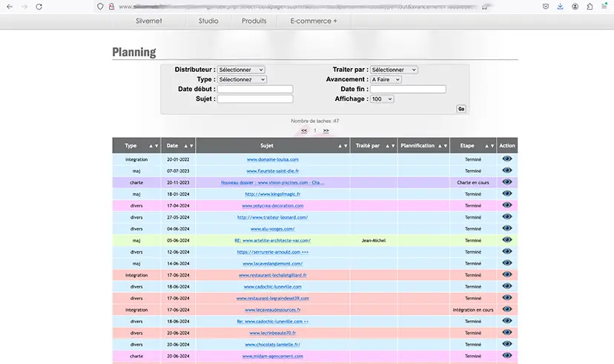View details of vision-piscines charte task

[506, 182]
